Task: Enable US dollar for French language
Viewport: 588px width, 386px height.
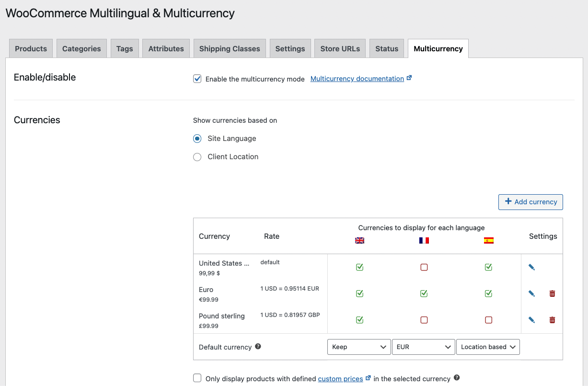Action: 424,267
